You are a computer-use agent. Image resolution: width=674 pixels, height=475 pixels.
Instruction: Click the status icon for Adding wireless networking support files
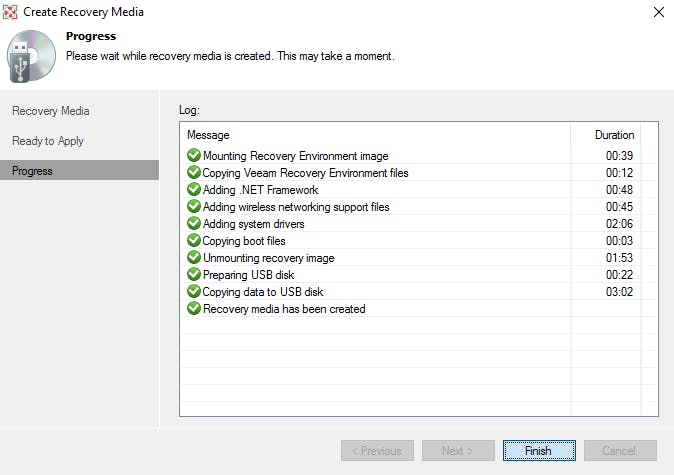click(x=194, y=207)
